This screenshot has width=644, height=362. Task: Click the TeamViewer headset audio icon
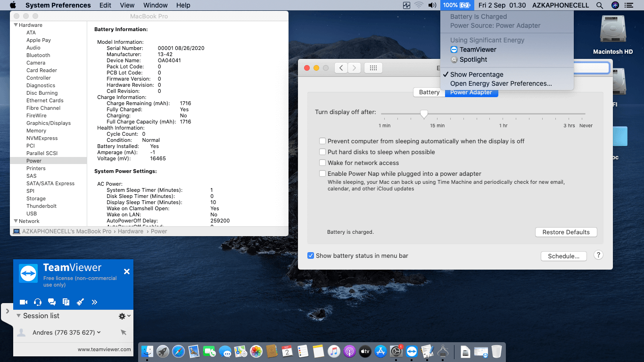(38, 302)
